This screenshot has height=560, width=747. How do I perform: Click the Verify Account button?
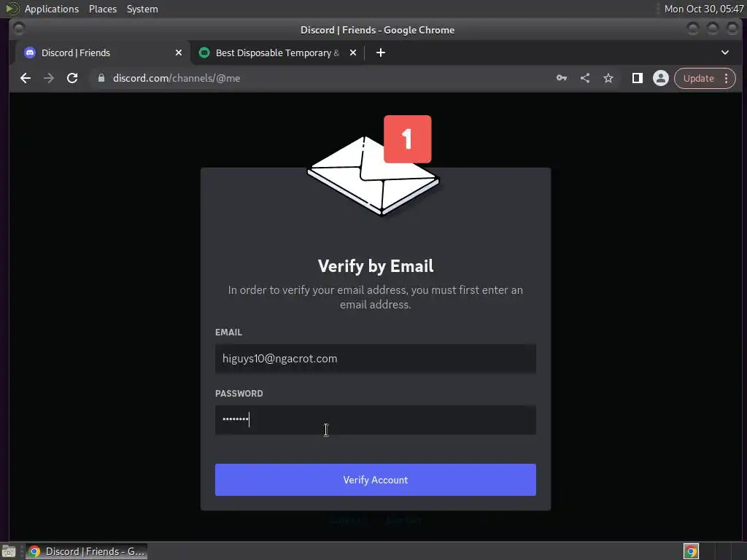(x=376, y=480)
